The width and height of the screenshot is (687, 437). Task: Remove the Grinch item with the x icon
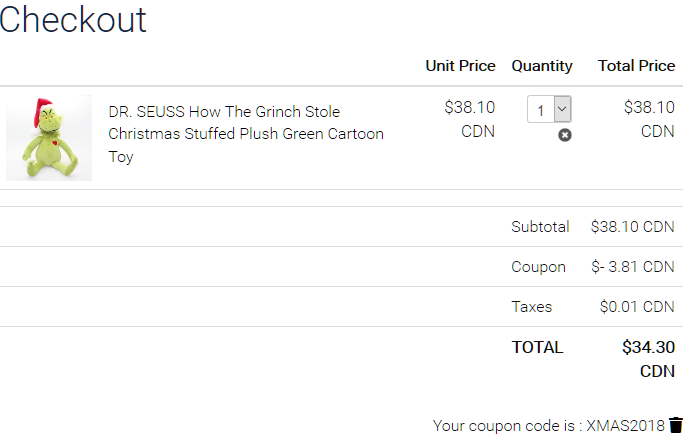tap(565, 135)
